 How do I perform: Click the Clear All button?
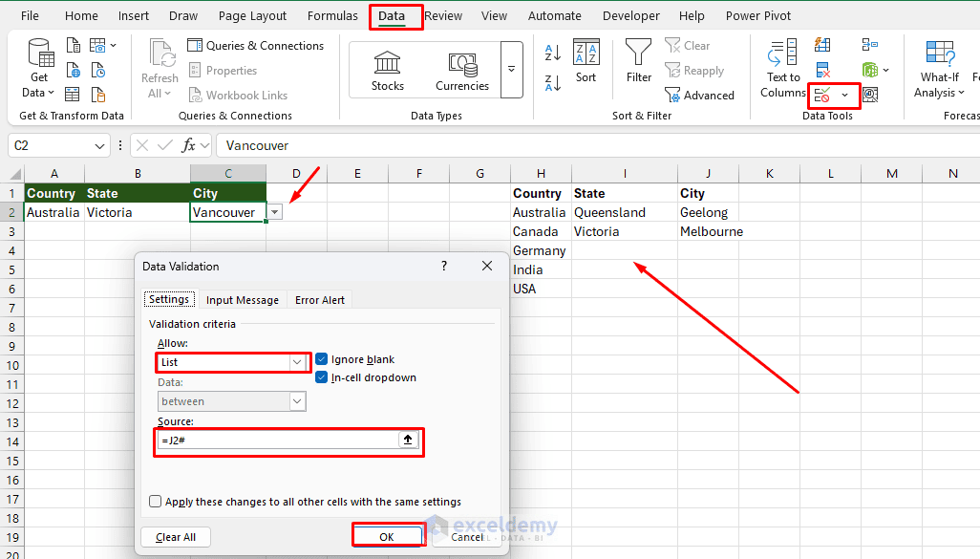point(176,536)
